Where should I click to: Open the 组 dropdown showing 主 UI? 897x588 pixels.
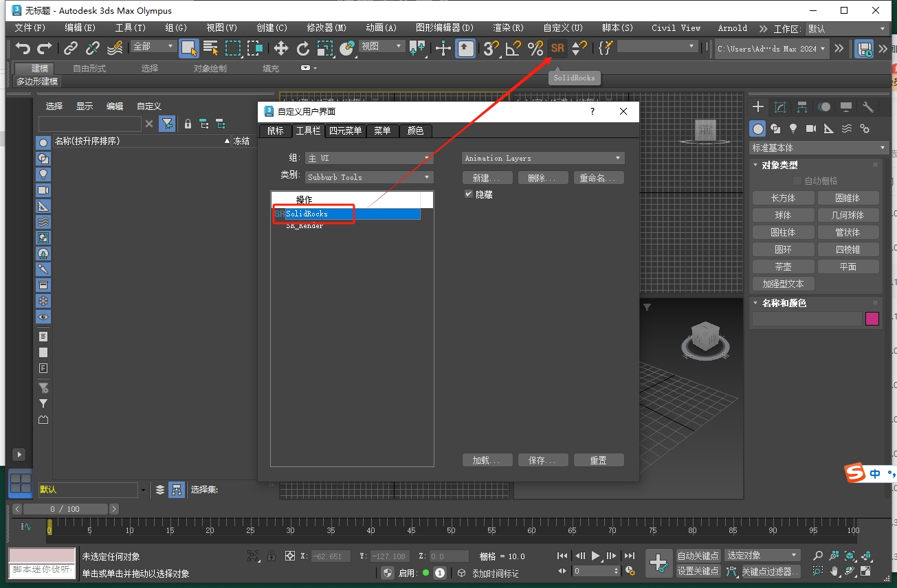(369, 158)
